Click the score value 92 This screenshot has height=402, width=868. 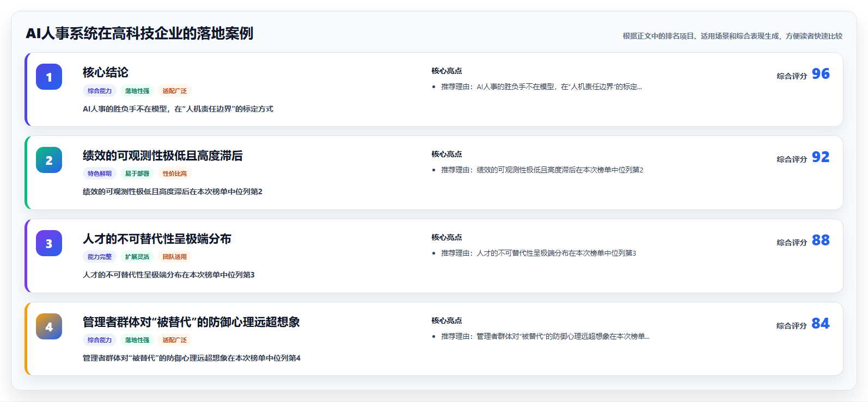(821, 157)
